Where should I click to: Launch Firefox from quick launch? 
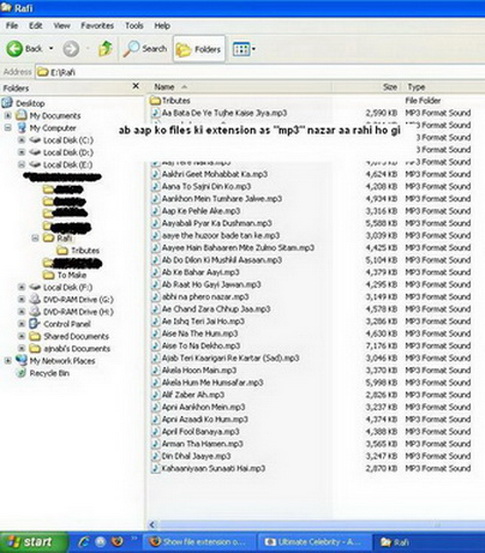click(118, 541)
